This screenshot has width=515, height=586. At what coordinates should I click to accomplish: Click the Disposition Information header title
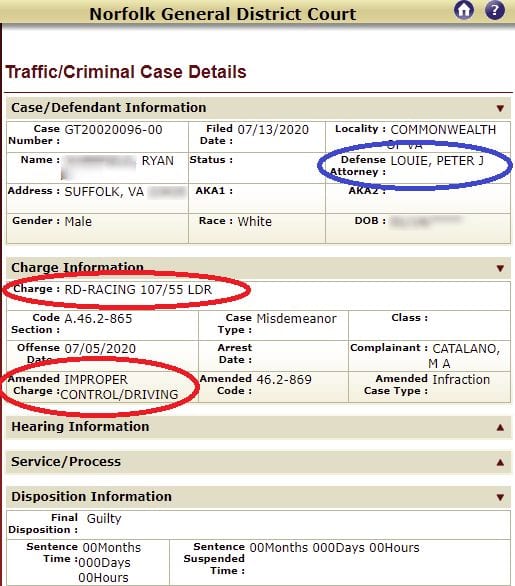click(92, 497)
